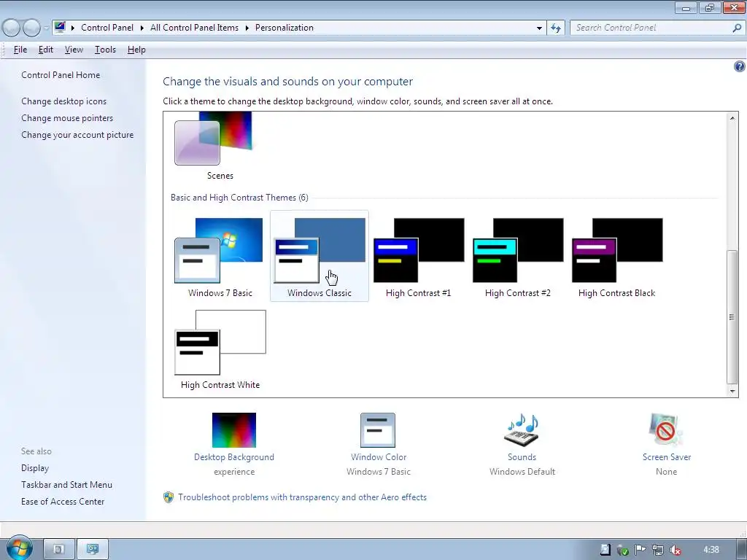The width and height of the screenshot is (747, 560).
Task: Click the network tray icon
Action: click(658, 550)
